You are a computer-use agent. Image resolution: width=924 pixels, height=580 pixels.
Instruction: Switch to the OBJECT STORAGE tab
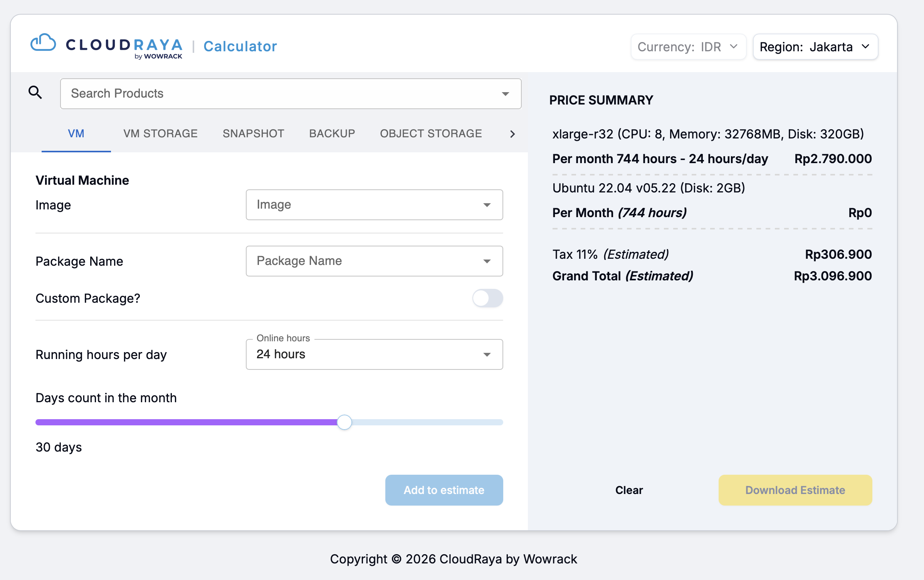(430, 133)
